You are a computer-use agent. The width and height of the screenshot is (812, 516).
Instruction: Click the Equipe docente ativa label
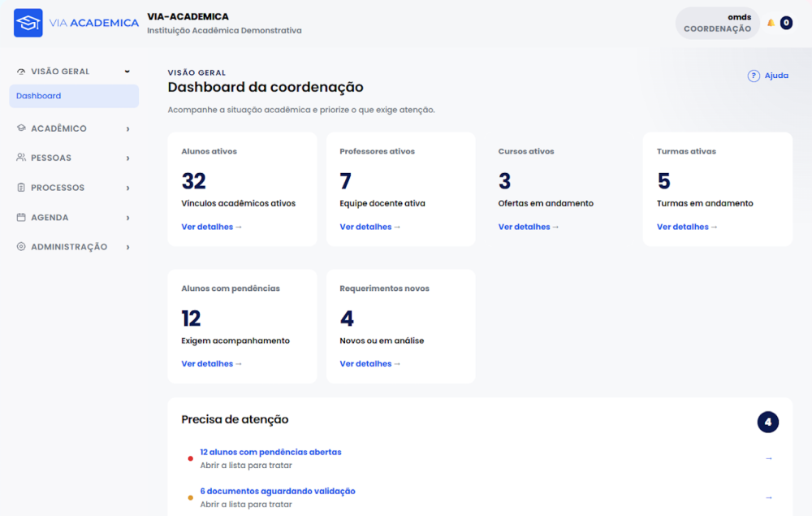tap(382, 204)
